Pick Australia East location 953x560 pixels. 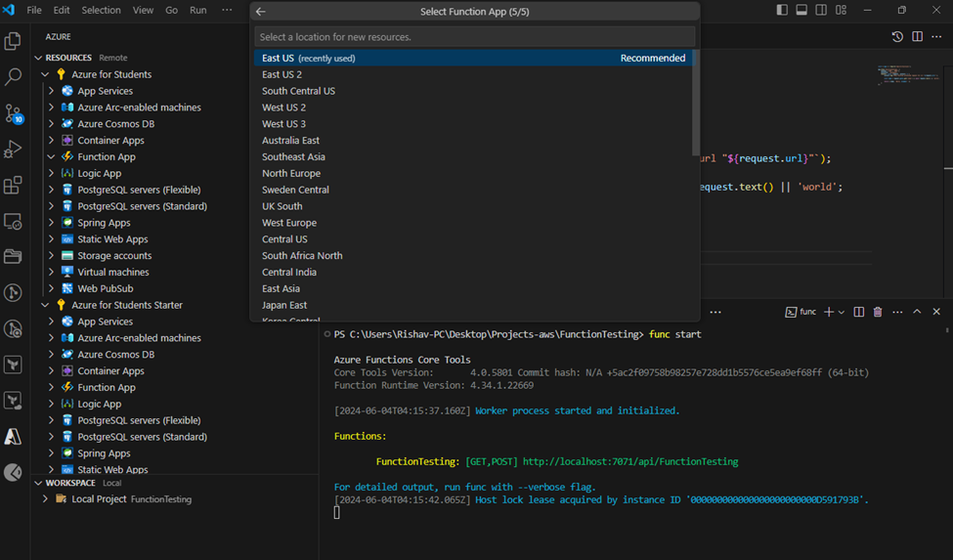[x=473, y=141]
